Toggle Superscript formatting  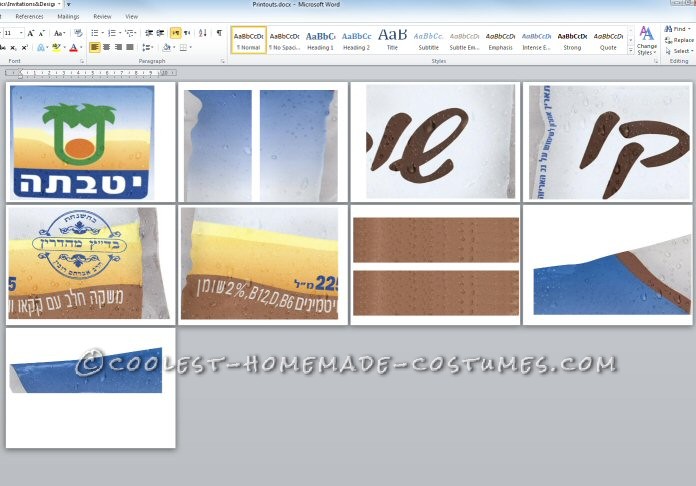(x=25, y=47)
